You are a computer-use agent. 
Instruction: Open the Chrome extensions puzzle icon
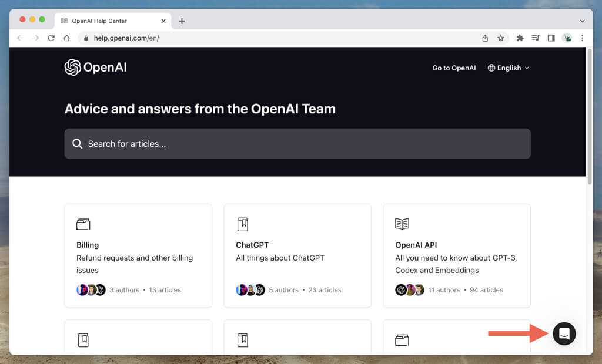[x=520, y=38]
